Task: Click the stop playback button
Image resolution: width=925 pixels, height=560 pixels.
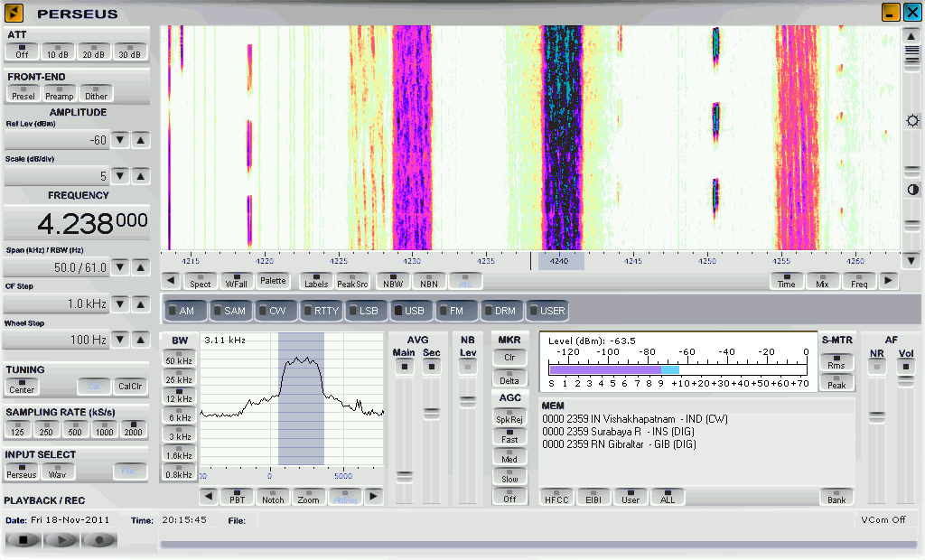Action: [x=23, y=540]
